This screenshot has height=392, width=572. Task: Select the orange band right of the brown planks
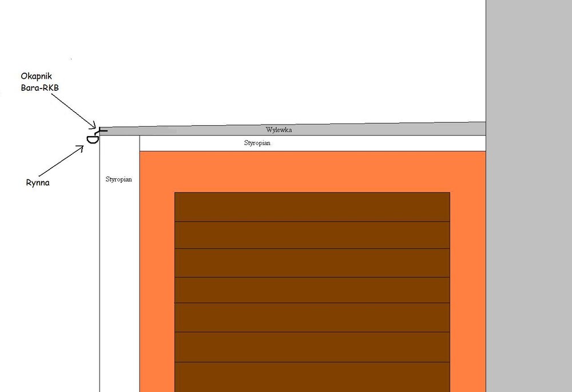[467, 286]
